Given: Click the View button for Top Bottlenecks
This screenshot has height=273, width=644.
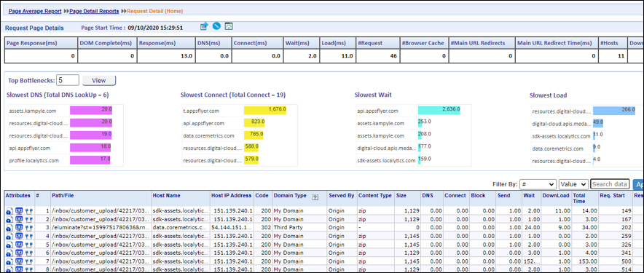Looking at the screenshot, I should pyautogui.click(x=99, y=81).
